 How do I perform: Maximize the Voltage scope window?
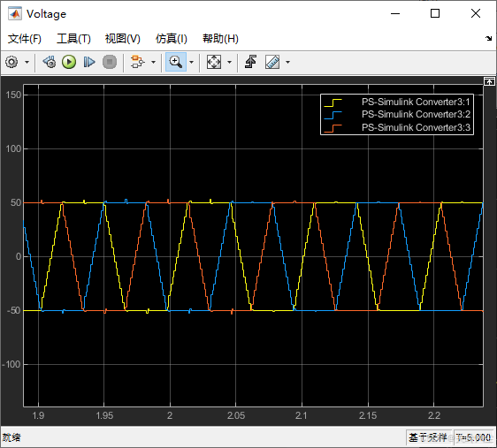click(x=435, y=13)
